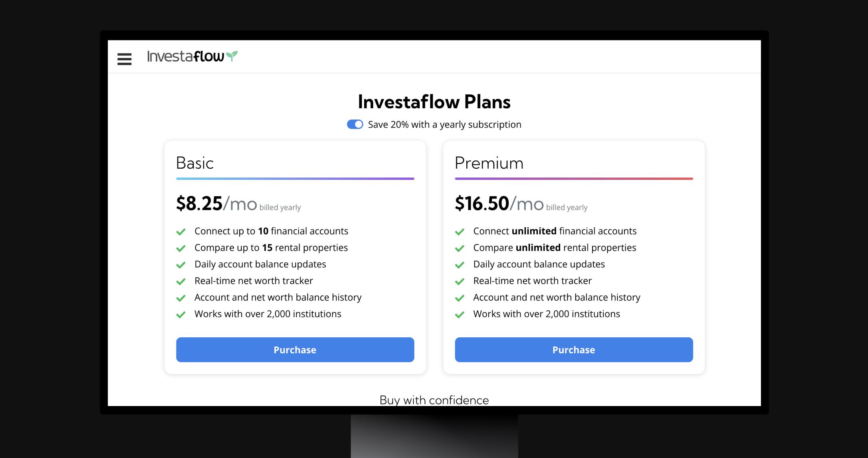Click the Premium plan heading
Image resolution: width=868 pixels, height=458 pixels.
click(x=489, y=163)
